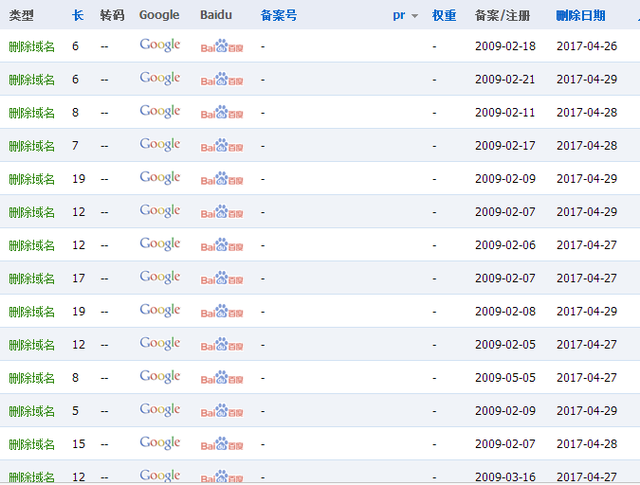This screenshot has height=485, width=640.
Task: Click the length value 5
Action: point(75,411)
